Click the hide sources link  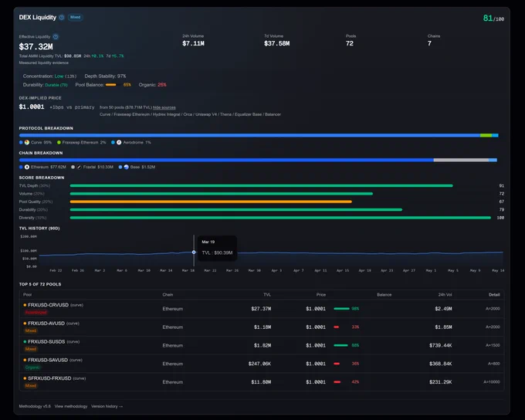coord(164,107)
